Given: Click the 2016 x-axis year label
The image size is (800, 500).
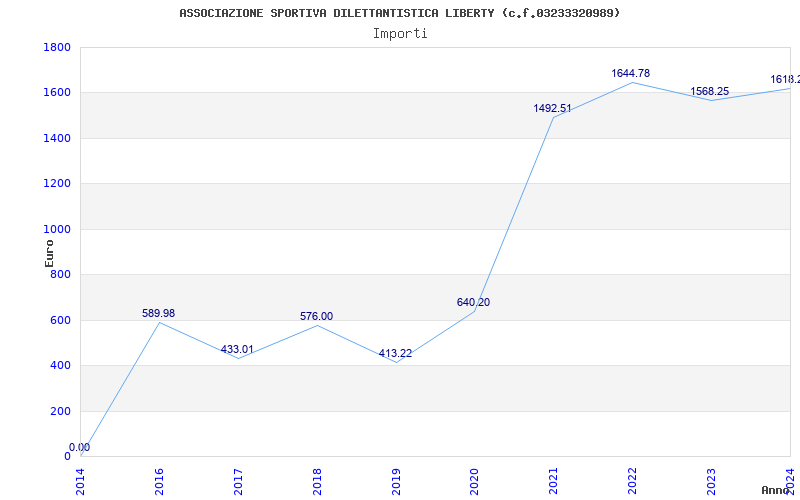Looking at the screenshot, I should tap(159, 482).
